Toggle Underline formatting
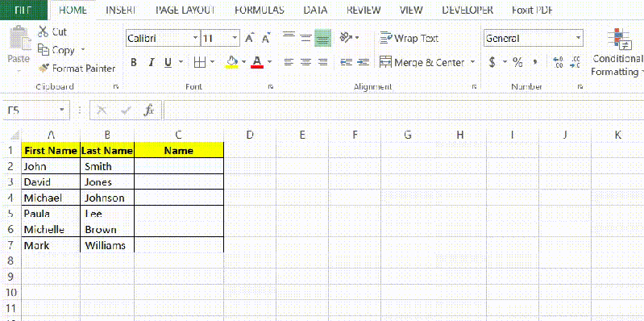 click(168, 62)
